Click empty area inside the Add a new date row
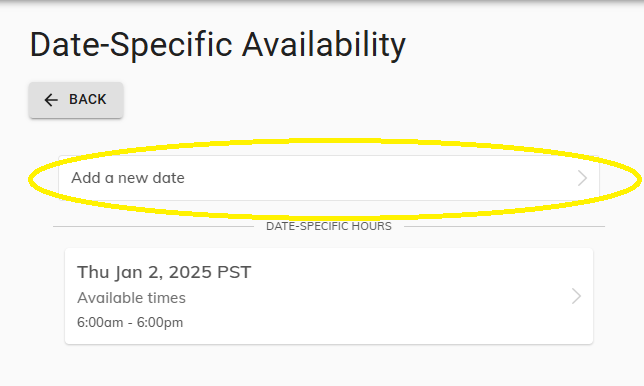 (370, 178)
